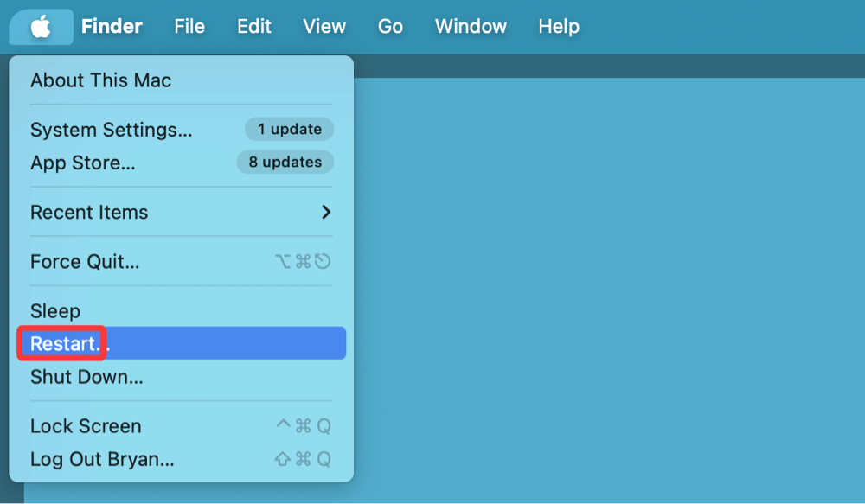Open the File menu
Screen dimensions: 865x504
coord(189,26)
